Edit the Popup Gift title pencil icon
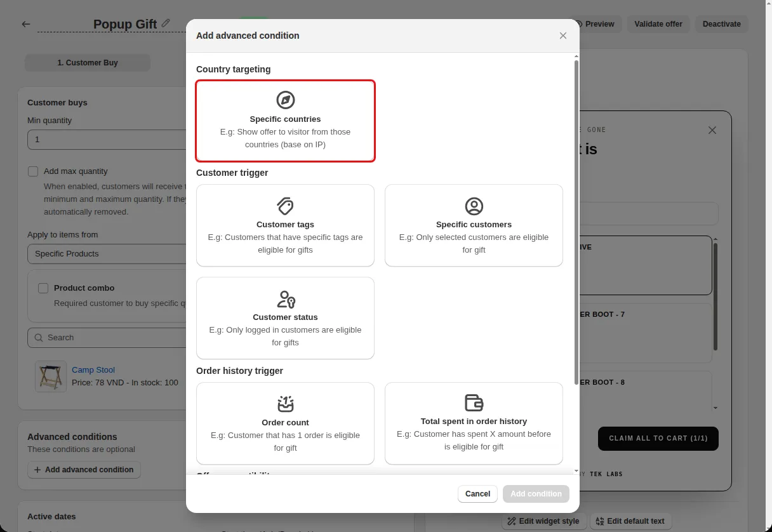The height and width of the screenshot is (532, 772). pyautogui.click(x=166, y=23)
